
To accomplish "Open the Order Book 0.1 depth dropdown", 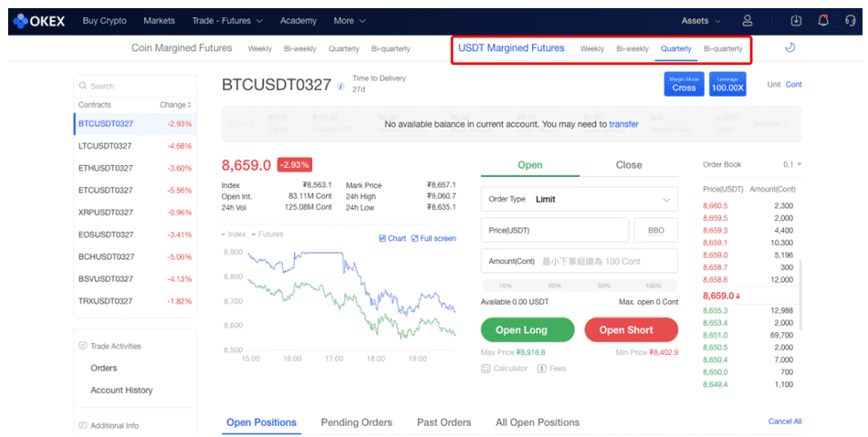I will click(x=792, y=165).
